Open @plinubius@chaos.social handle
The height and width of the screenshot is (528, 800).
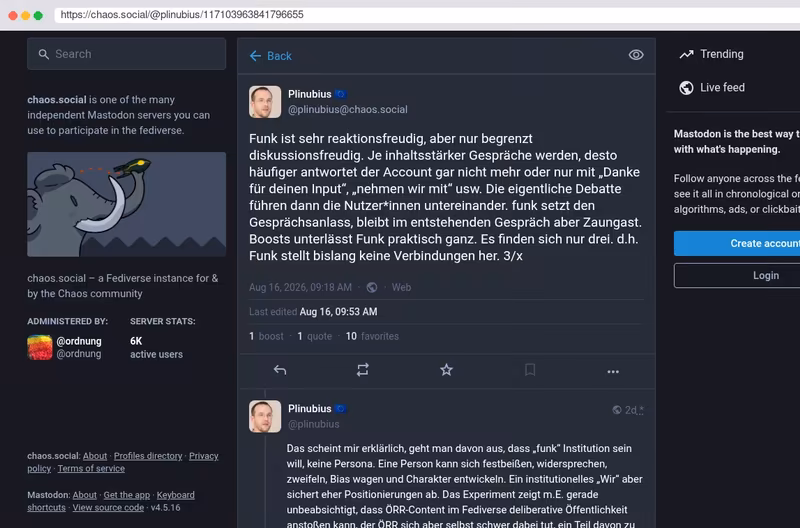pyautogui.click(x=347, y=109)
